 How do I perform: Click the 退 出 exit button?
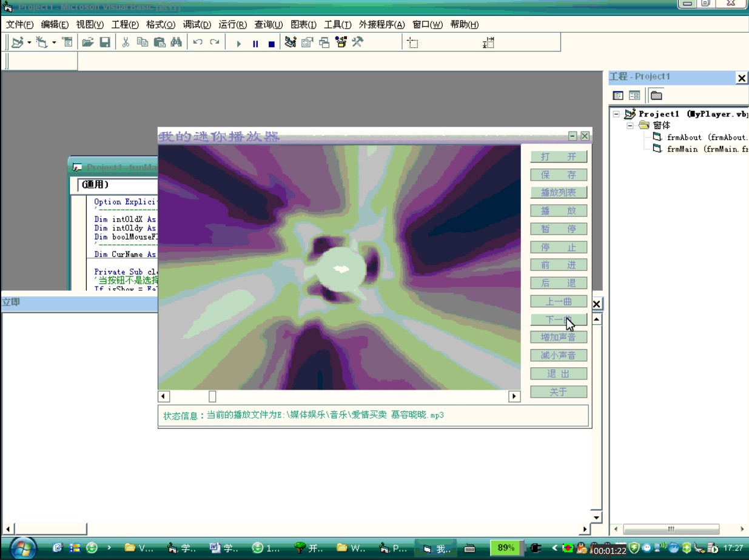click(559, 373)
